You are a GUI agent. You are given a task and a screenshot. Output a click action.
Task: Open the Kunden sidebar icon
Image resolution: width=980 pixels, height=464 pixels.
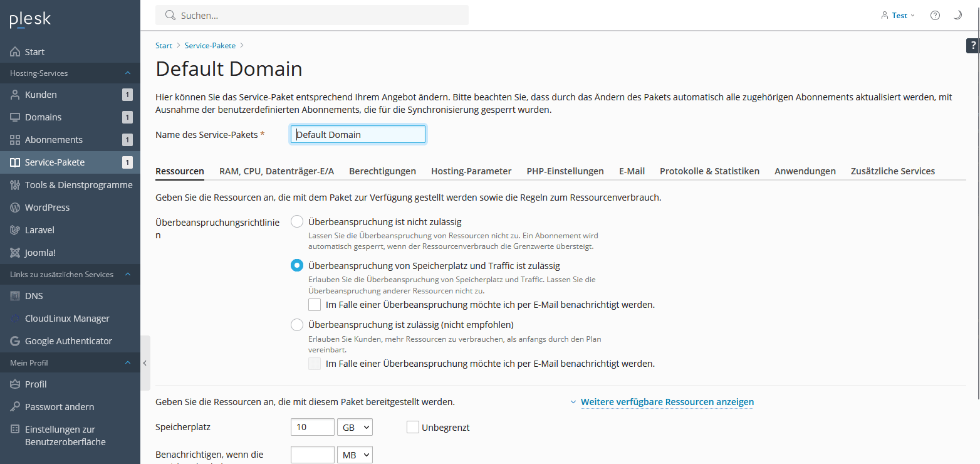15,95
